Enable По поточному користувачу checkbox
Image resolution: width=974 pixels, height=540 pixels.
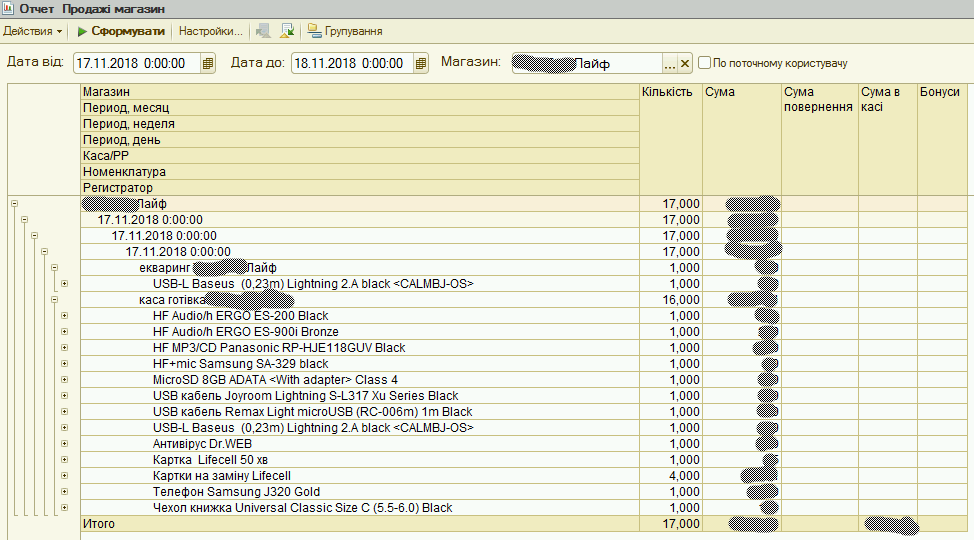706,63
